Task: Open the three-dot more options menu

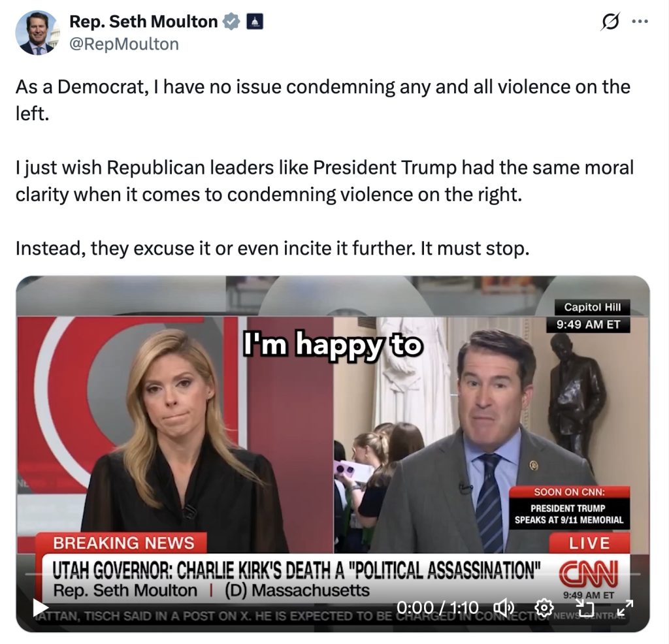Action: coord(640,22)
